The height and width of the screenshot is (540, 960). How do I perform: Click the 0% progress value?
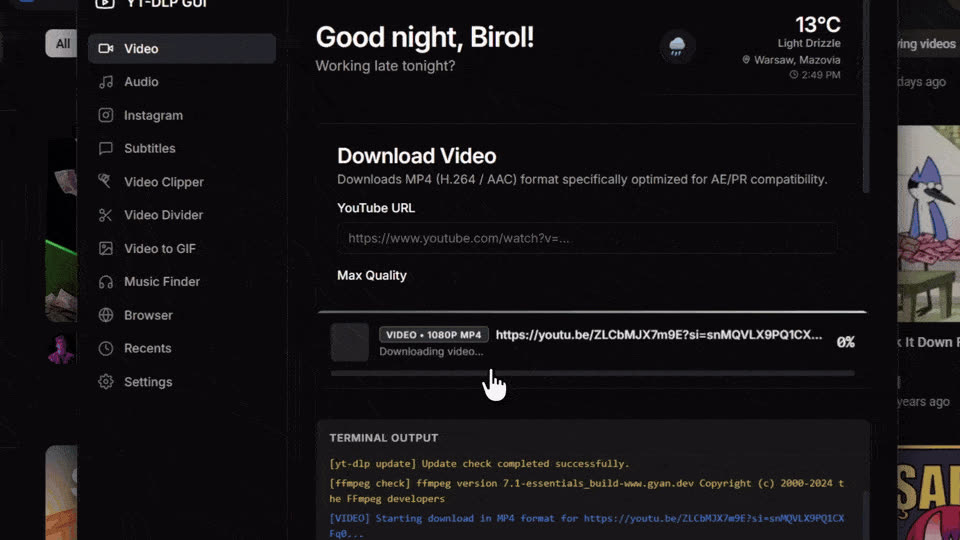pos(846,342)
